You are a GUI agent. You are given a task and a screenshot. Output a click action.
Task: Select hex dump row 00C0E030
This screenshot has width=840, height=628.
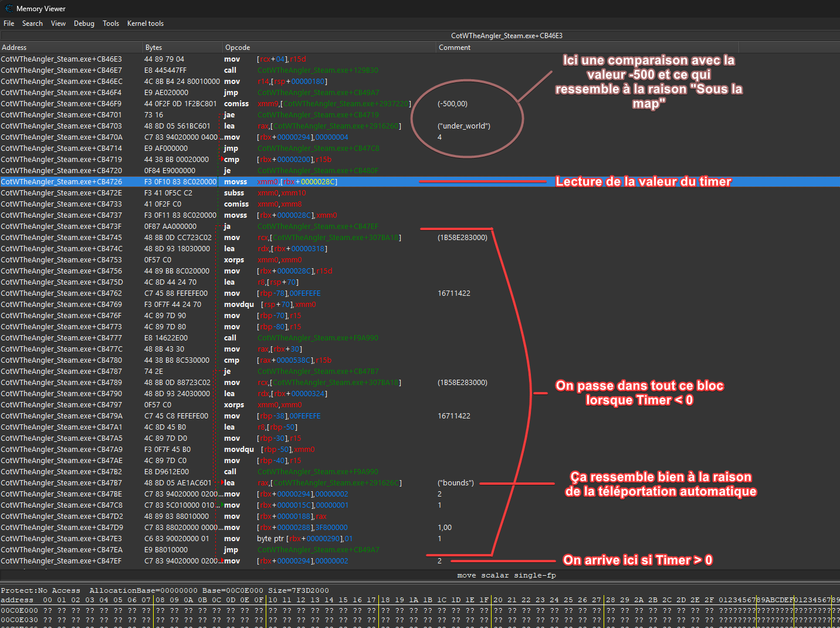point(420,620)
